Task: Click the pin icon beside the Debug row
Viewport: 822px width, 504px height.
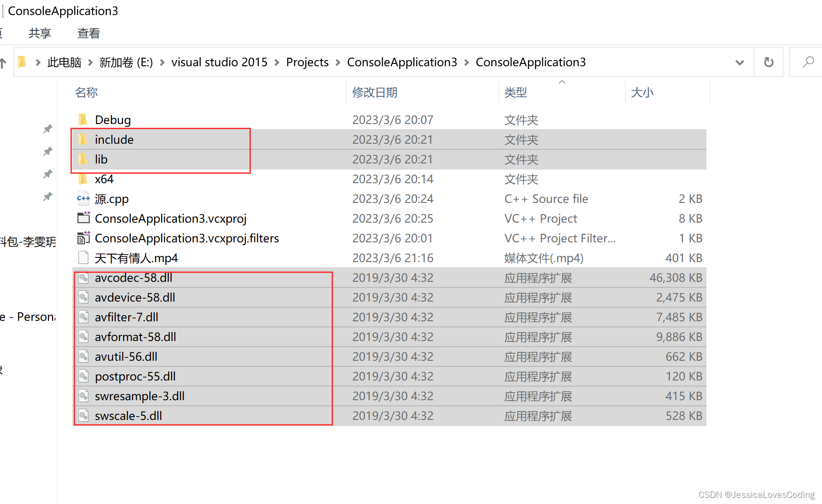Action: 47,129
